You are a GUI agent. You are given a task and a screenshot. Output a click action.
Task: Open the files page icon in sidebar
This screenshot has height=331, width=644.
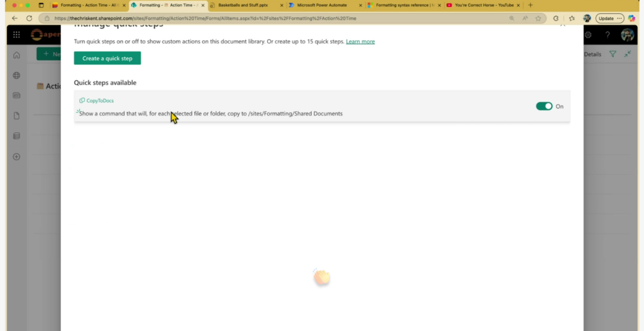(x=16, y=116)
